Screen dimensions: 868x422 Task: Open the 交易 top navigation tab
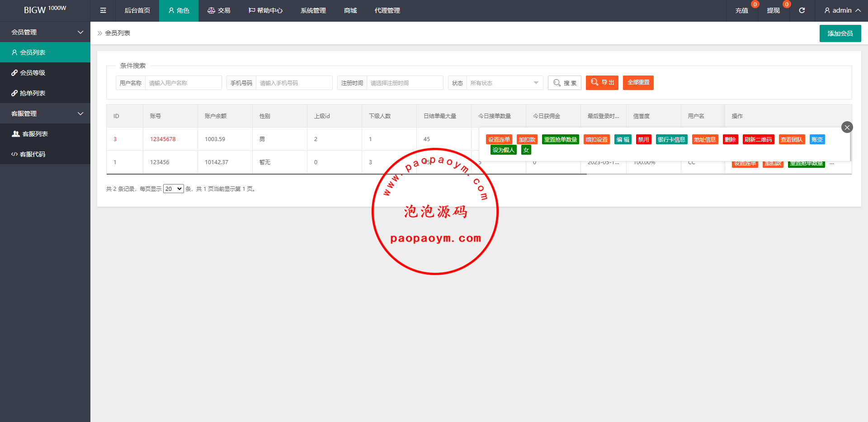coord(219,10)
